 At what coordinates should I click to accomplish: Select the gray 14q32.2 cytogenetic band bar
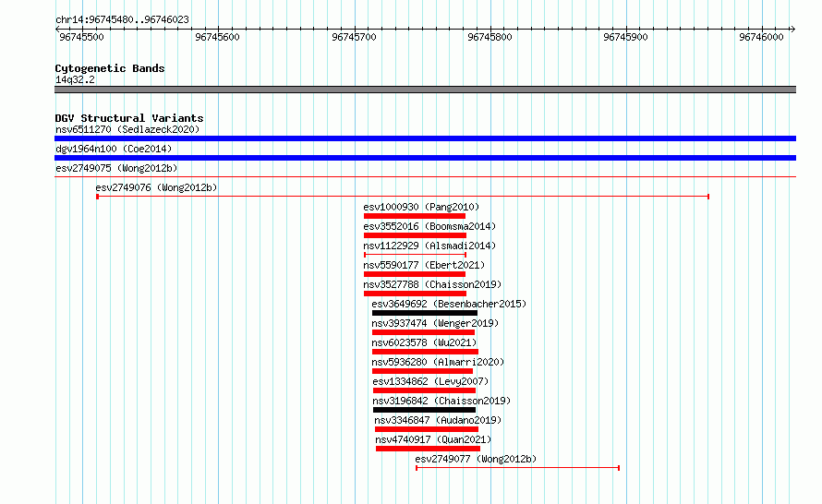[x=425, y=90]
